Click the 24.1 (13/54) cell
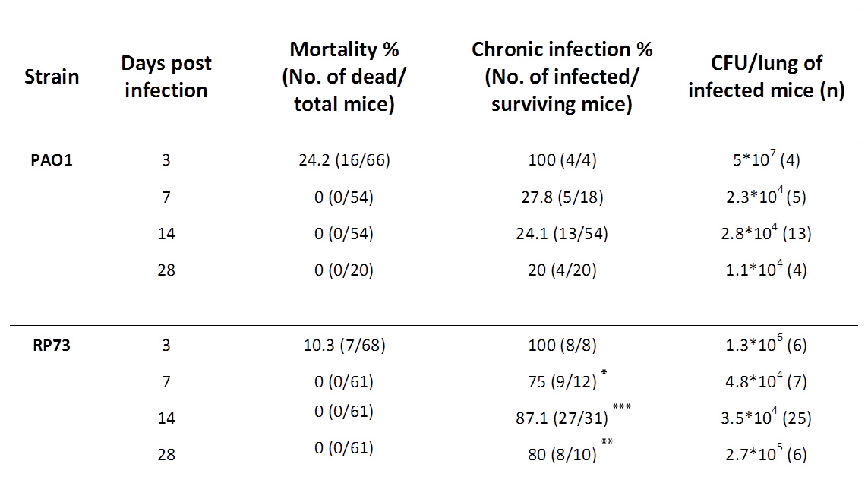Screen dimensions: 868x480 point(561,234)
